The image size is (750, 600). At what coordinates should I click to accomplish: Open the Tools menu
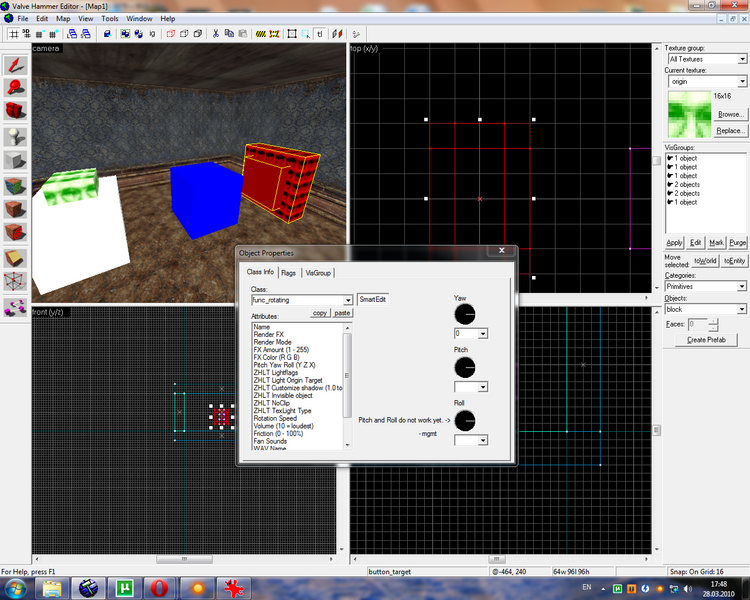(x=110, y=19)
